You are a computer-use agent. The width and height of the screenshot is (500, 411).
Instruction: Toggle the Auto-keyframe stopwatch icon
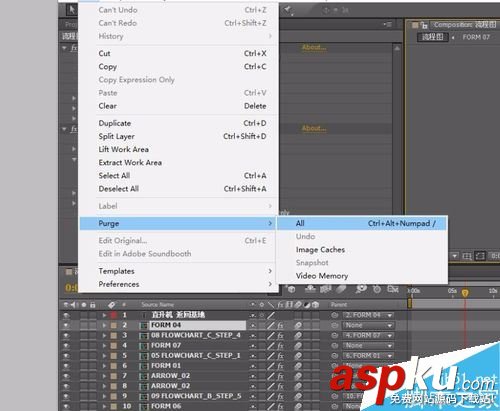coord(377,289)
